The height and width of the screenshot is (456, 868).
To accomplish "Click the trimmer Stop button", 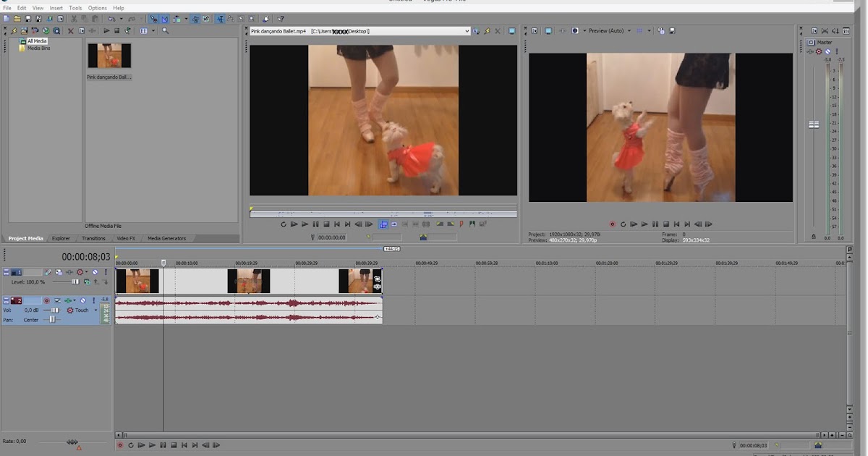I will [x=326, y=224].
